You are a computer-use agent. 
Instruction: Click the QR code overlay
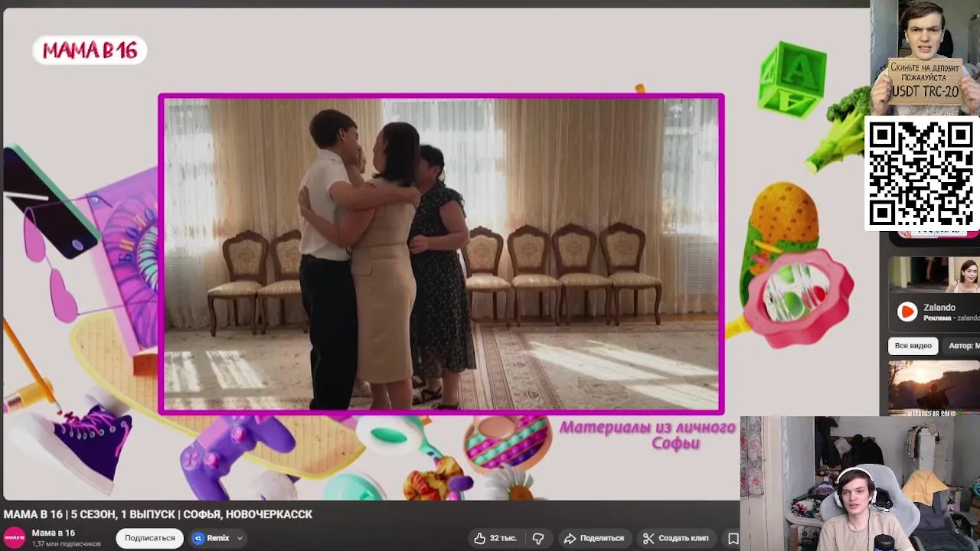[x=922, y=174]
